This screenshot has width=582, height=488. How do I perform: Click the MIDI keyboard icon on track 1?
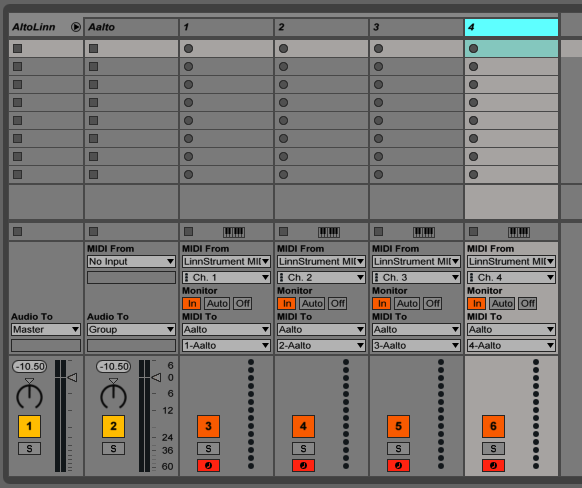[234, 232]
